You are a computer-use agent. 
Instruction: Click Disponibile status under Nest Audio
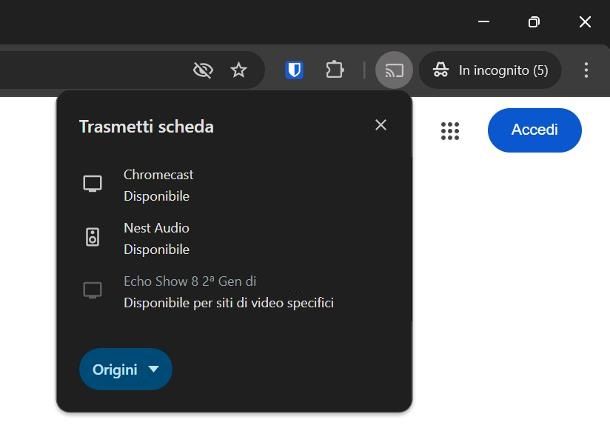tap(156, 250)
